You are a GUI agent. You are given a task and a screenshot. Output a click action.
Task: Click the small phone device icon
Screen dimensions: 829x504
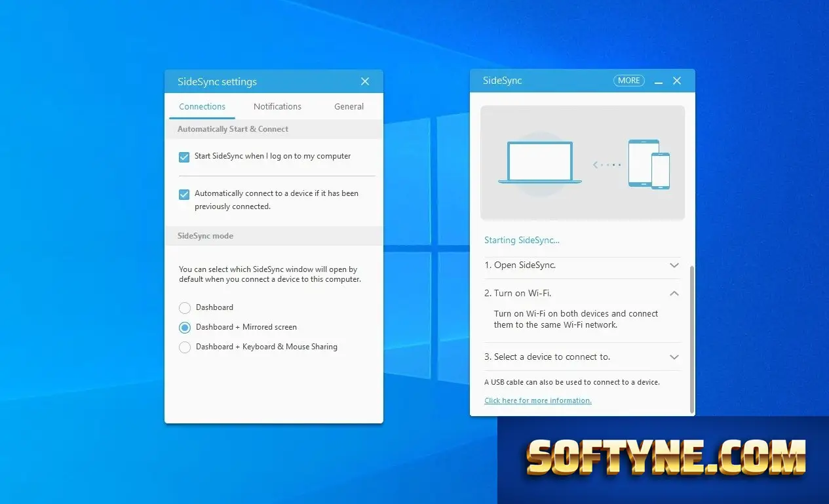[661, 171]
